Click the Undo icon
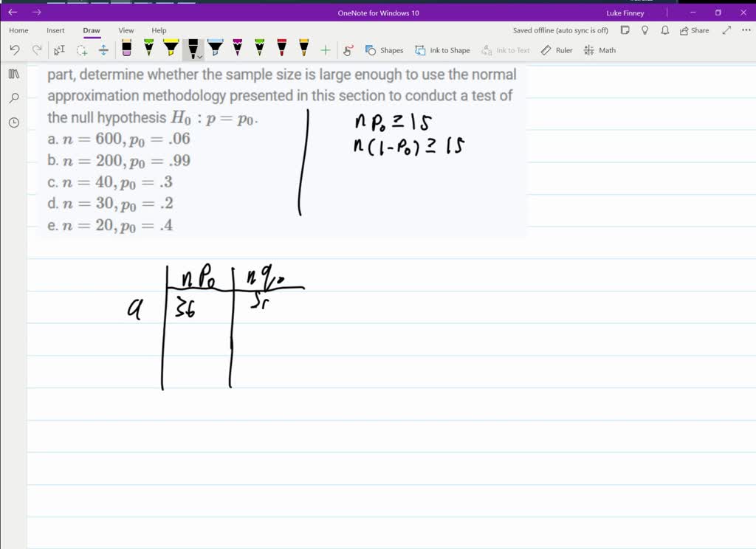756x549 pixels. [x=15, y=49]
